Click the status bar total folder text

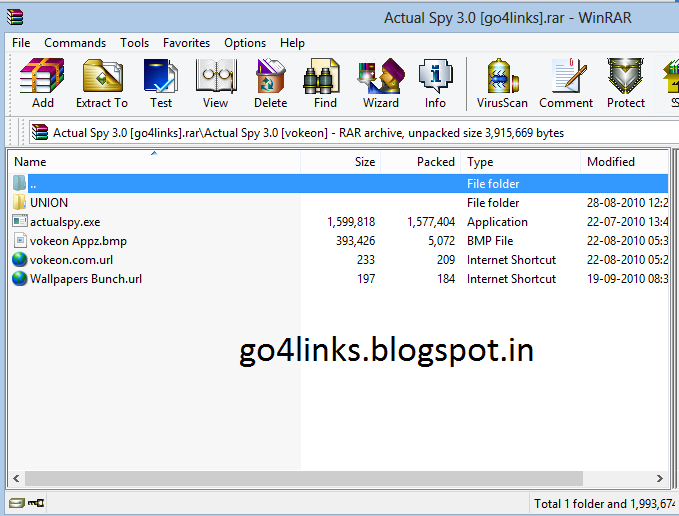click(x=604, y=503)
